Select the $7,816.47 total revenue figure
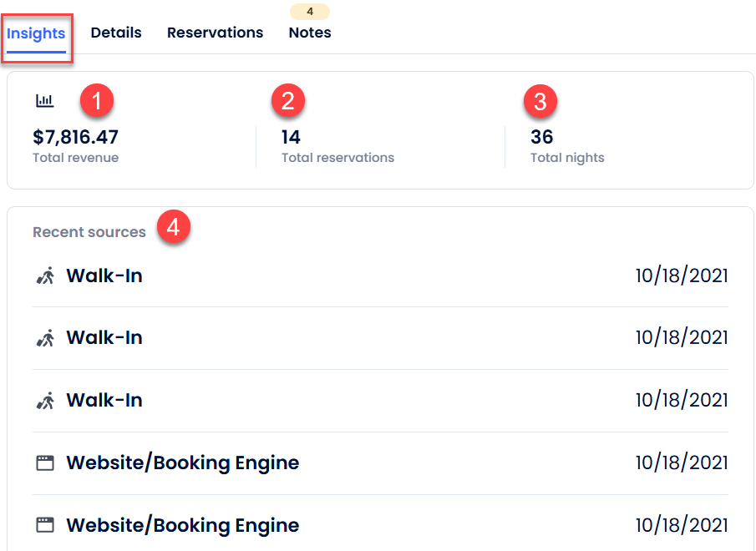 (x=76, y=137)
